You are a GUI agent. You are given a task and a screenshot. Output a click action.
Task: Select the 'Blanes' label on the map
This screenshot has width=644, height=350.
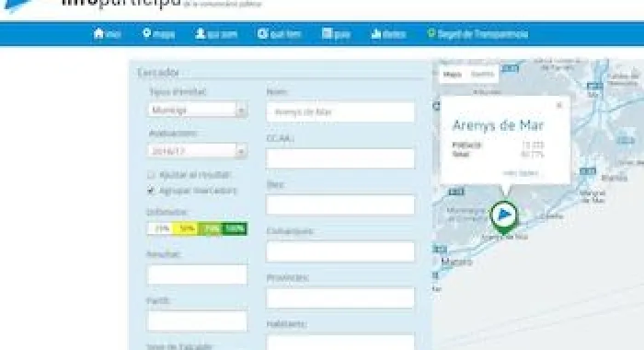pyautogui.click(x=614, y=178)
